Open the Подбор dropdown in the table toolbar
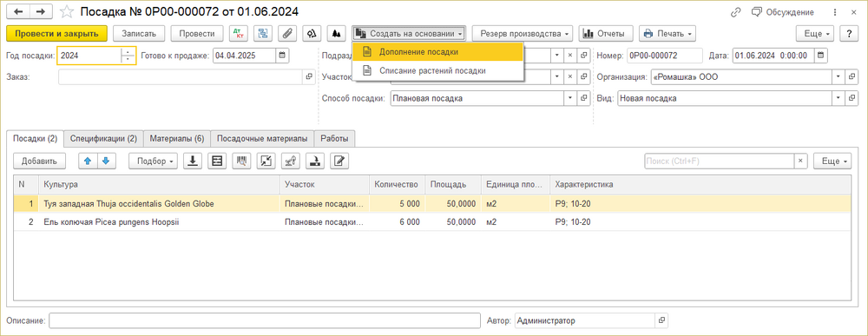Image resolution: width=868 pixels, height=336 pixels. pyautogui.click(x=153, y=161)
